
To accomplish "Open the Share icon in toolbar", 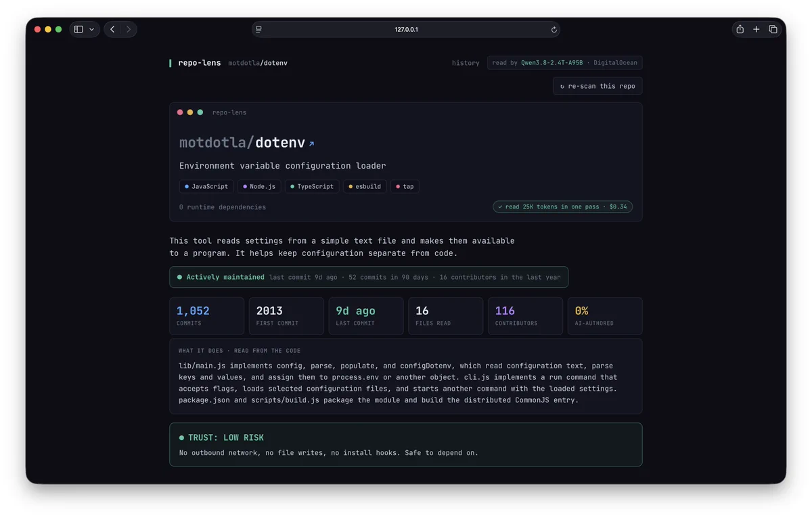I will coord(740,29).
